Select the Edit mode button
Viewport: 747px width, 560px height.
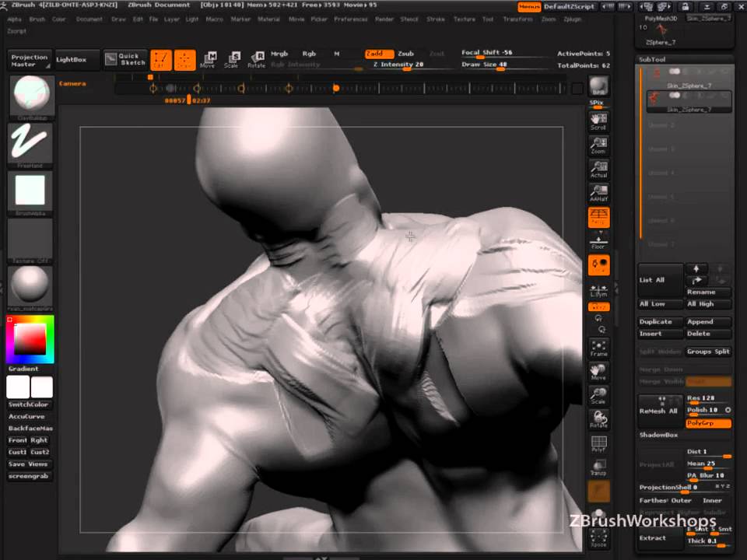161,60
